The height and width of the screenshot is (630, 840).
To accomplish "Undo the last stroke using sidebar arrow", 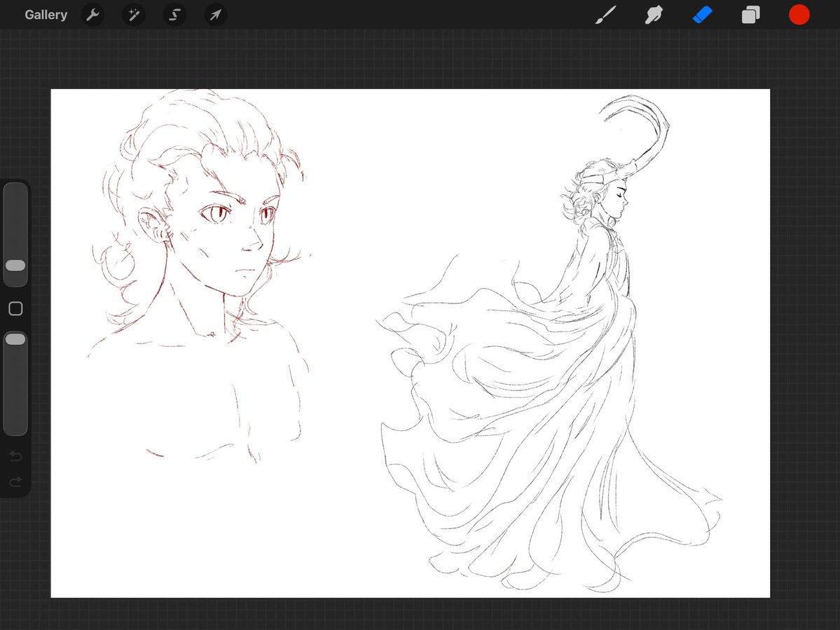I will 15,456.
